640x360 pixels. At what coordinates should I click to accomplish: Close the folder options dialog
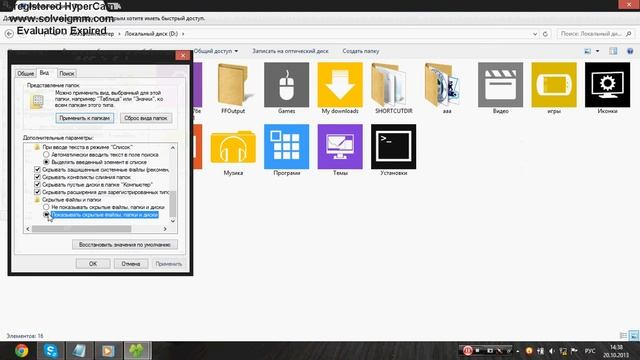pyautogui.click(x=182, y=55)
